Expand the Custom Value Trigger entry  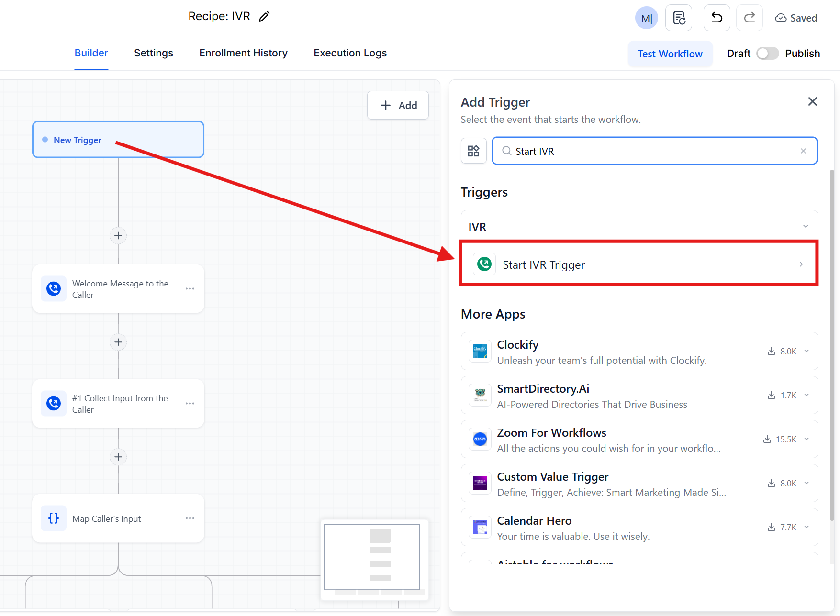click(x=806, y=483)
